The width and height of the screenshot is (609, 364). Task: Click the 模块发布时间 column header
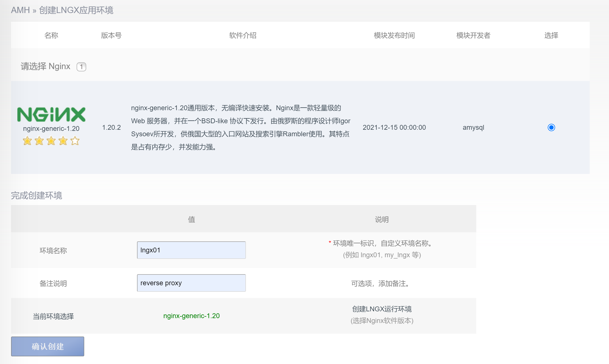tap(394, 35)
